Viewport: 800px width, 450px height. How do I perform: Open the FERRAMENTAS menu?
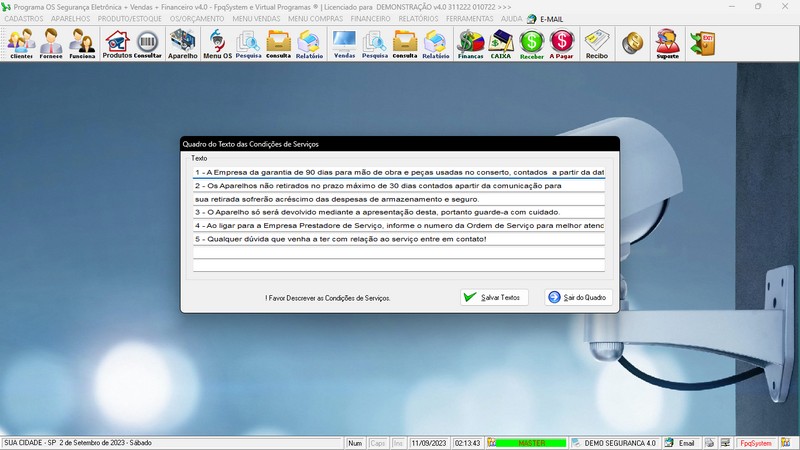(470, 19)
